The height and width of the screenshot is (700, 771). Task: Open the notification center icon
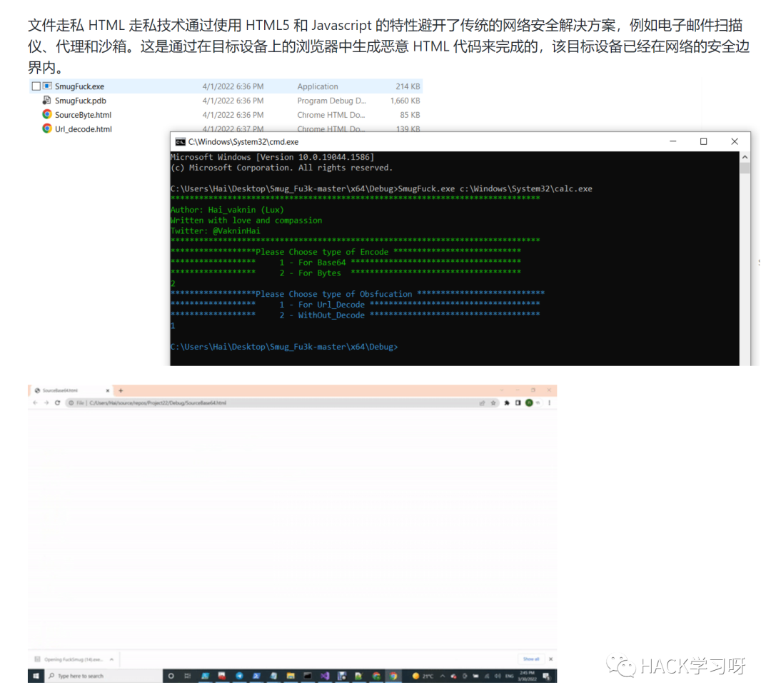(x=546, y=676)
